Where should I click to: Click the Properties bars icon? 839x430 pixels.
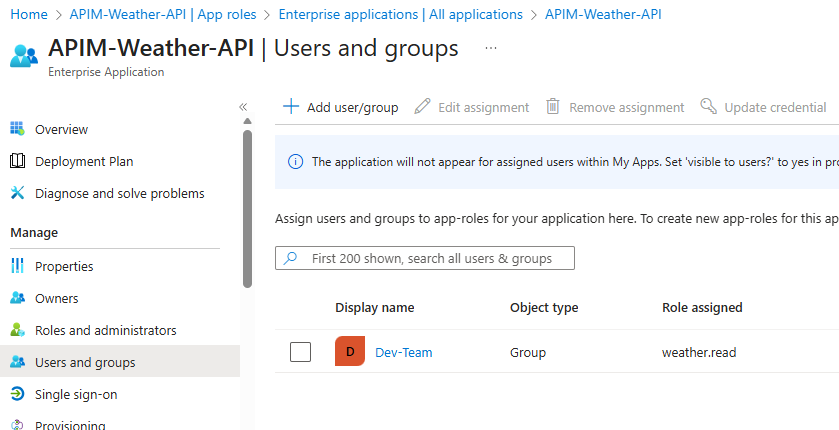click(17, 266)
